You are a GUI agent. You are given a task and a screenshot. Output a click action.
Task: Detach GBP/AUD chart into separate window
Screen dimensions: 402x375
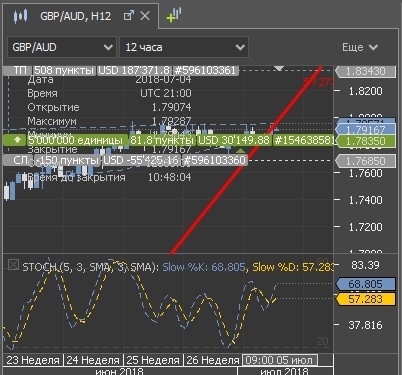128,16
